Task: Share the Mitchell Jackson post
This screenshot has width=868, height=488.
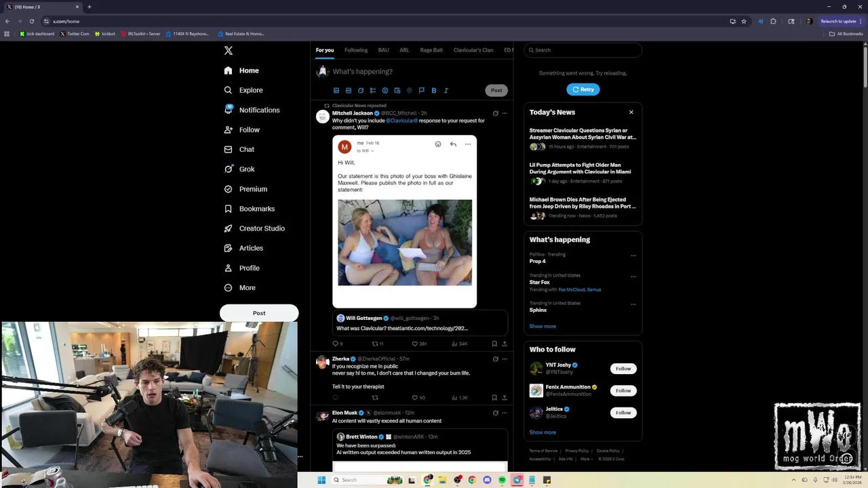Action: [x=504, y=344]
